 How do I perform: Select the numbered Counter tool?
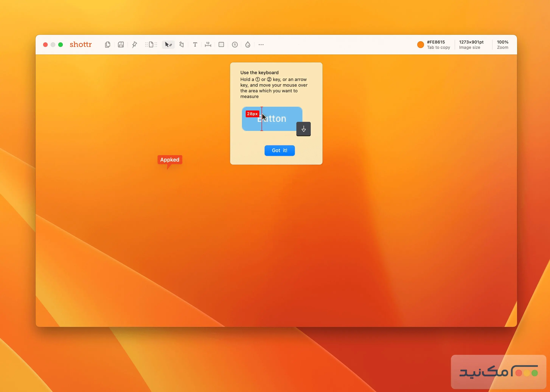tap(235, 45)
